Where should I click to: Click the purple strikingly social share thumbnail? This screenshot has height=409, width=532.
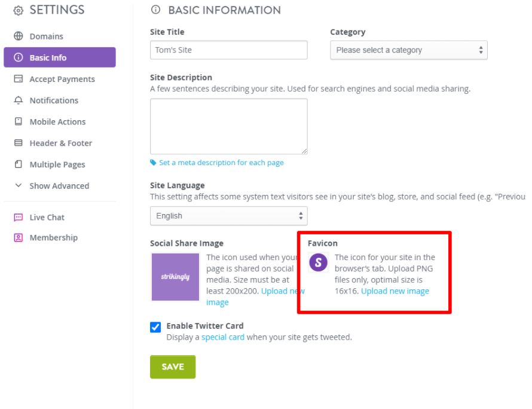pyautogui.click(x=175, y=277)
